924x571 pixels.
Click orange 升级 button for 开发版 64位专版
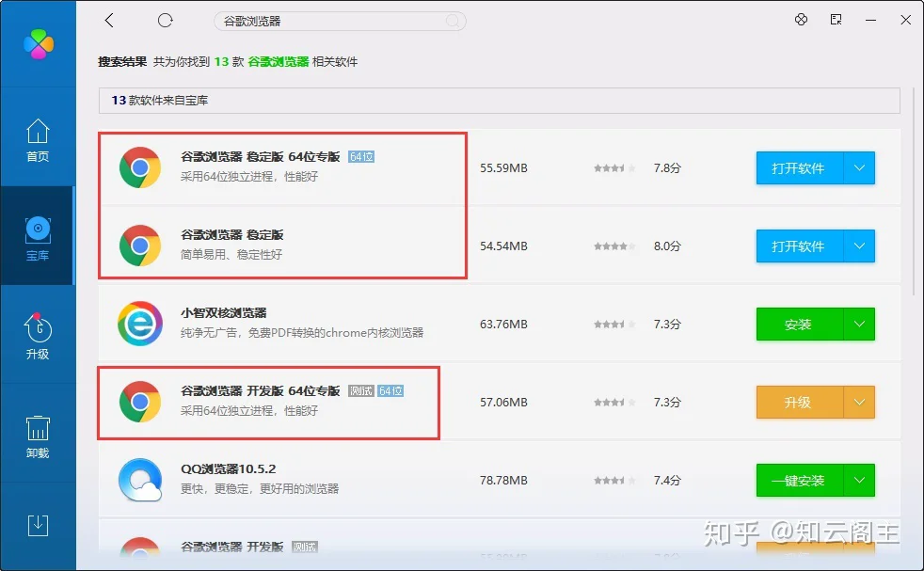(x=800, y=402)
